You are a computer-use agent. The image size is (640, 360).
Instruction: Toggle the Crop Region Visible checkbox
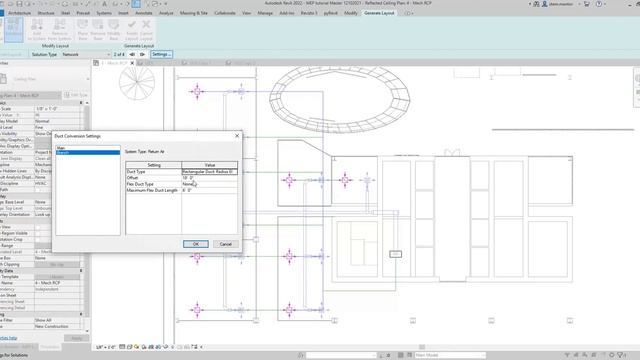coord(38,233)
